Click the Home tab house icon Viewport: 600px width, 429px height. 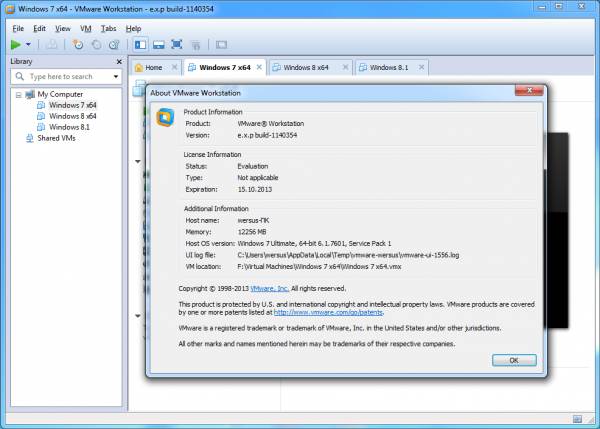click(139, 68)
